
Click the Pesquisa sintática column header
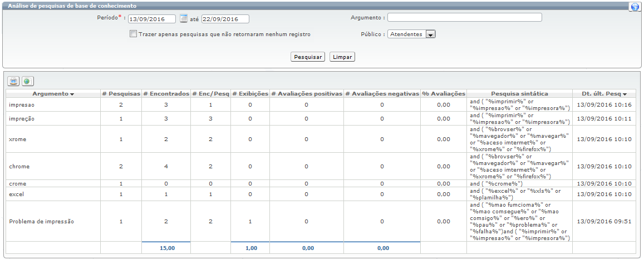(x=519, y=94)
